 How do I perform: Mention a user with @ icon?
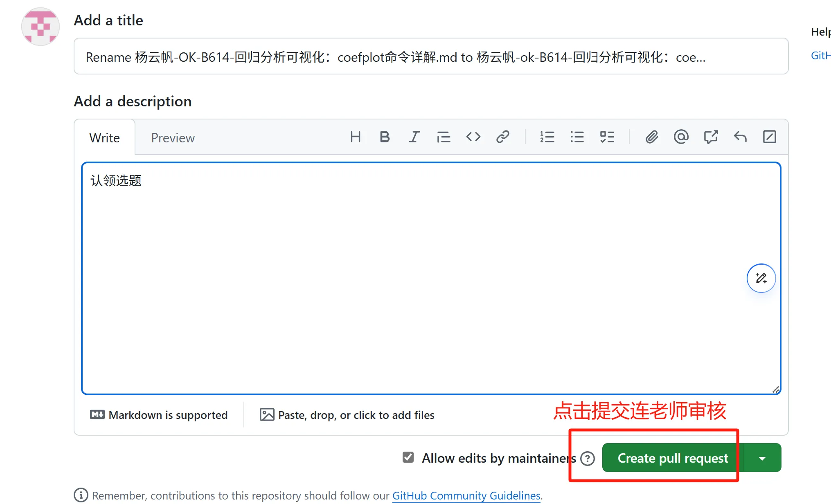coord(681,137)
